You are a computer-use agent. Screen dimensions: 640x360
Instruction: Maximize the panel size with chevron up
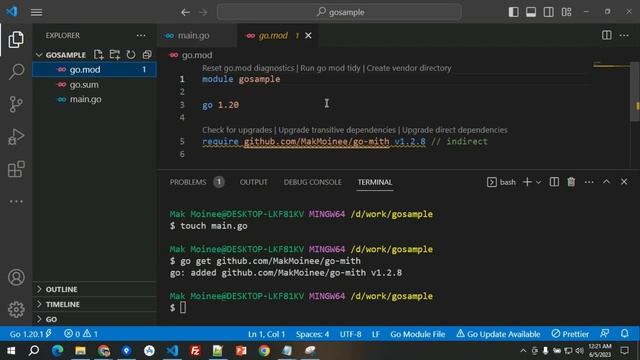pyautogui.click(x=606, y=182)
